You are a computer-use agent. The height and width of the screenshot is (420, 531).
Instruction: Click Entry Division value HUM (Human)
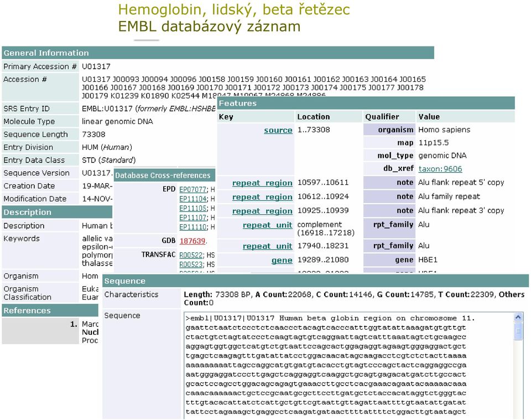click(x=107, y=147)
